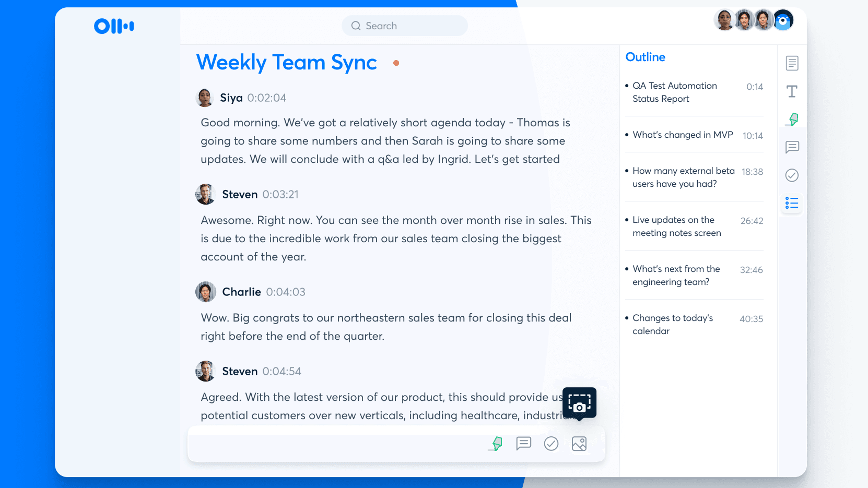The width and height of the screenshot is (868, 488).
Task: Click the Otter logo in the top left
Action: coord(113,26)
